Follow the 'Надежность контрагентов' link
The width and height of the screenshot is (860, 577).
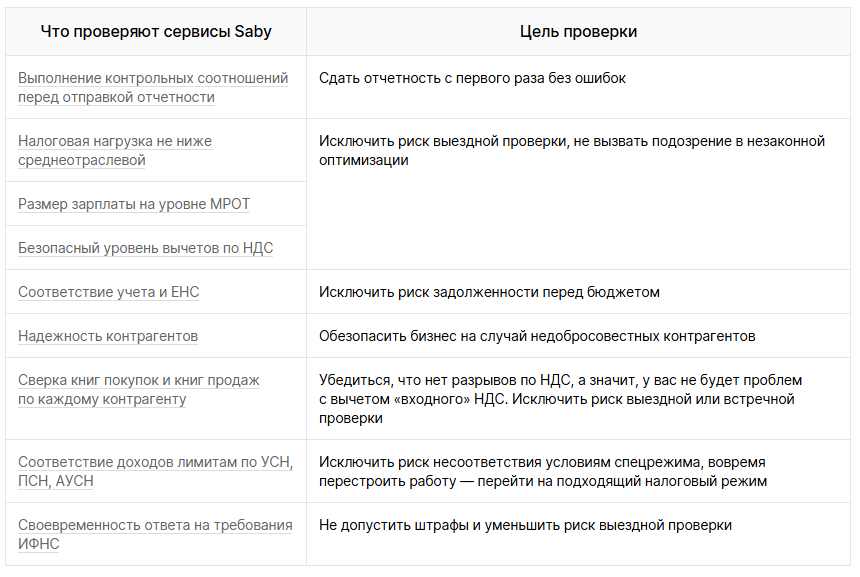point(108,336)
